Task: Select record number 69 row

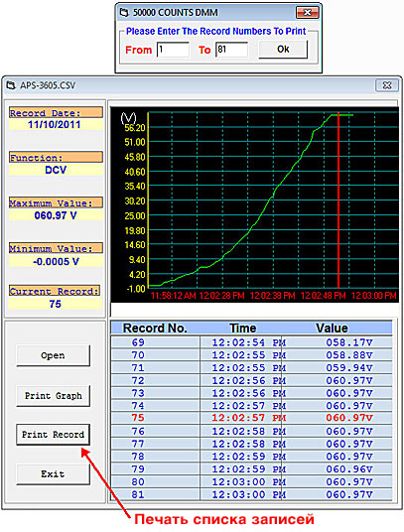Action: 251,342
